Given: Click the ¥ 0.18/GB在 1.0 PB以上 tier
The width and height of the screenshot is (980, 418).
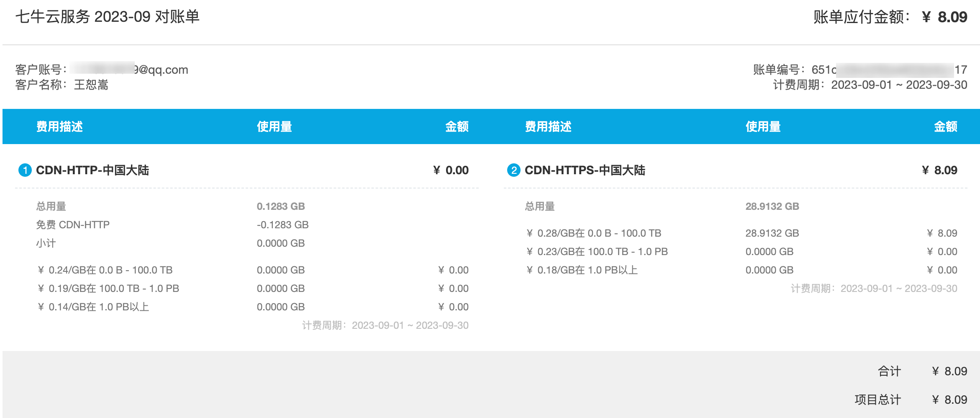Looking at the screenshot, I should [582, 270].
